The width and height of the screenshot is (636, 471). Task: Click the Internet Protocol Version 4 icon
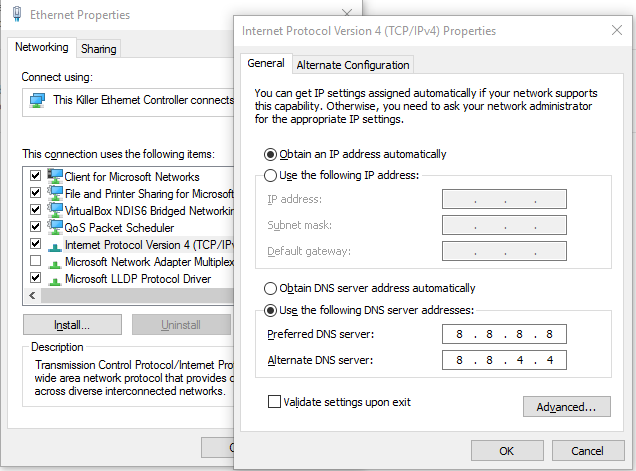point(54,244)
